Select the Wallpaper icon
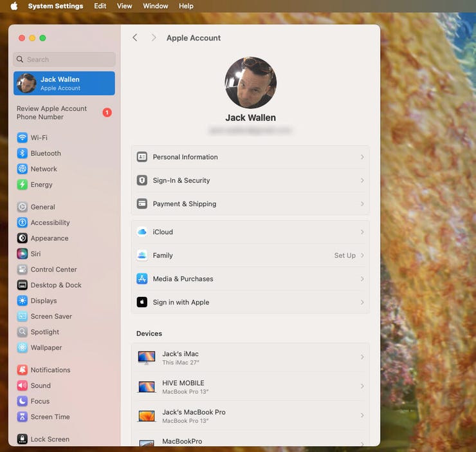The width and height of the screenshot is (476, 452). pyautogui.click(x=22, y=348)
